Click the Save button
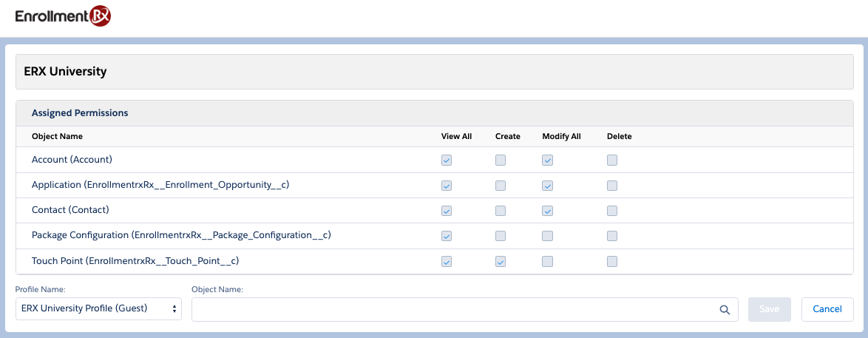This screenshot has height=338, width=868. (x=770, y=309)
